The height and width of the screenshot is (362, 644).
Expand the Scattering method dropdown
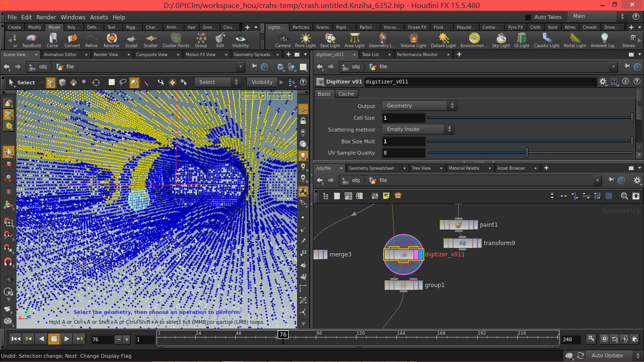tap(417, 129)
